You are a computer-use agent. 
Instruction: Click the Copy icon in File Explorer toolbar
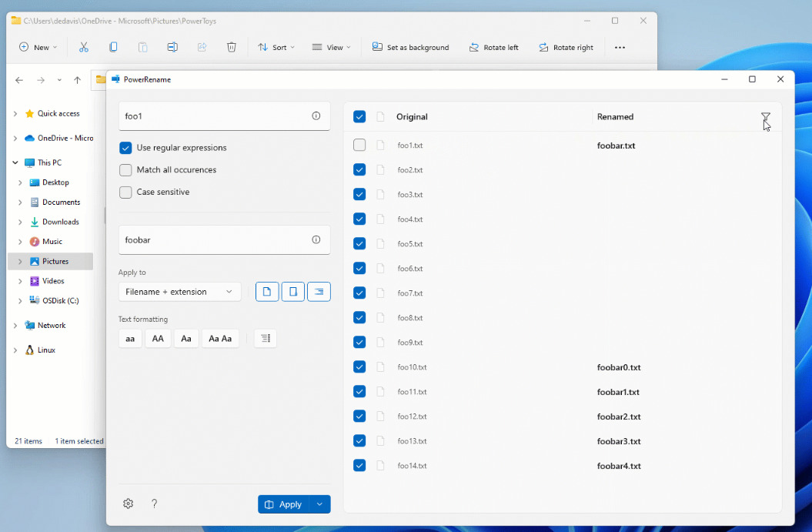tap(113, 47)
